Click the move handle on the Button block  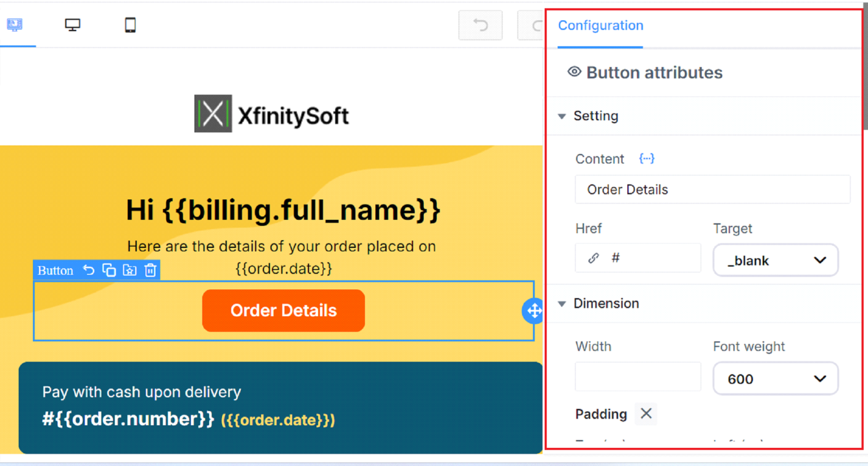click(x=533, y=310)
